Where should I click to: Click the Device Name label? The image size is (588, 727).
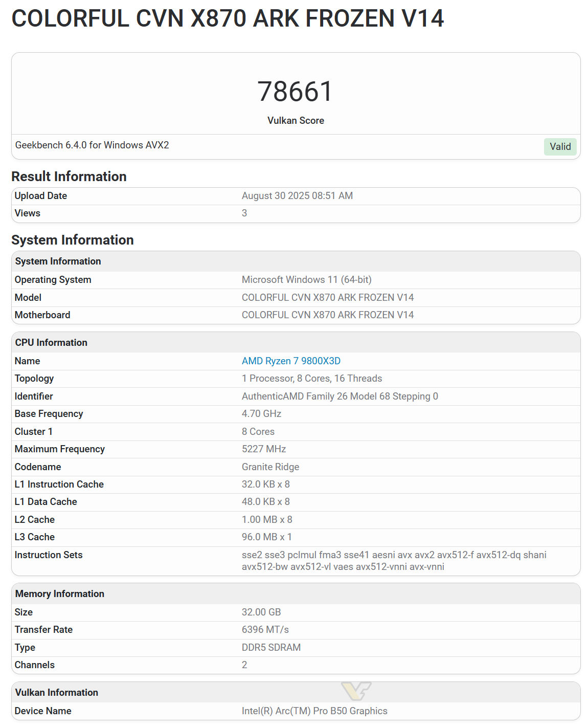coord(43,711)
